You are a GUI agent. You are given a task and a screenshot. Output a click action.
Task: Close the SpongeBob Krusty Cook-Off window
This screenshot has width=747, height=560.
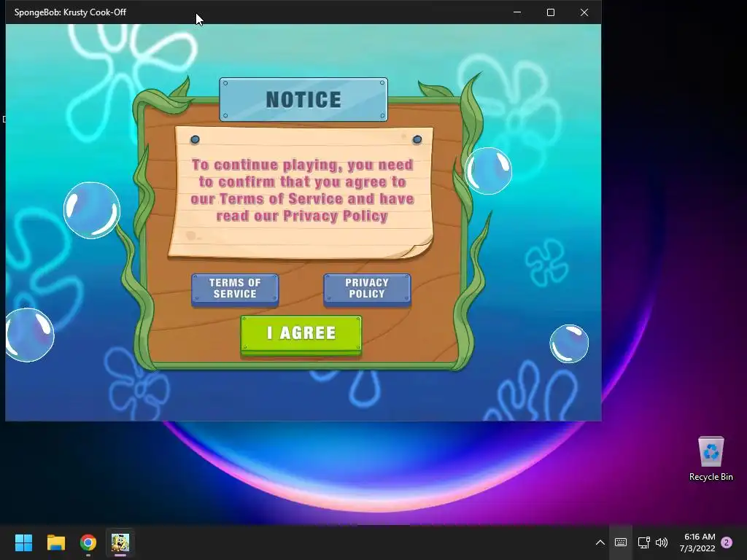[584, 12]
